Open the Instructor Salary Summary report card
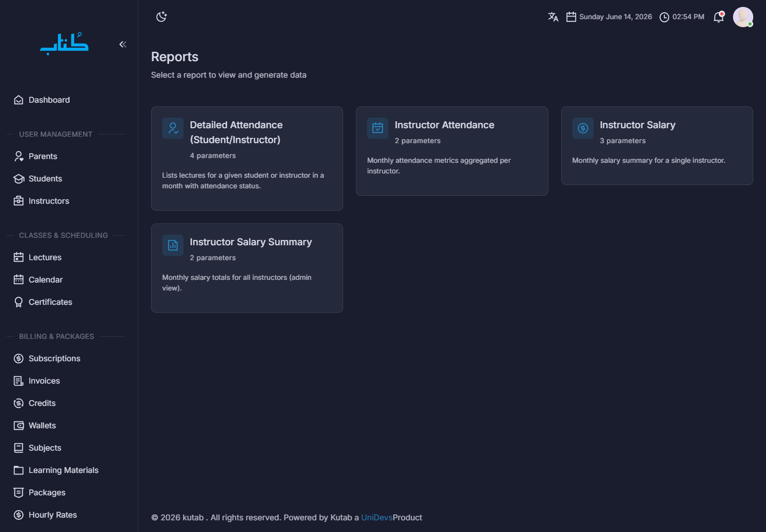The width and height of the screenshot is (766, 532). tap(247, 268)
